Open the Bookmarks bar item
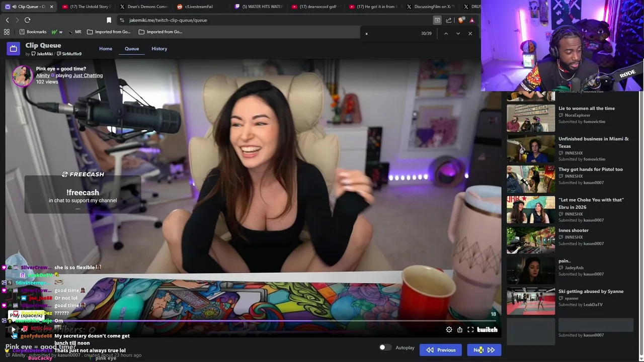Screen dimensions: 644x362 coord(33,32)
